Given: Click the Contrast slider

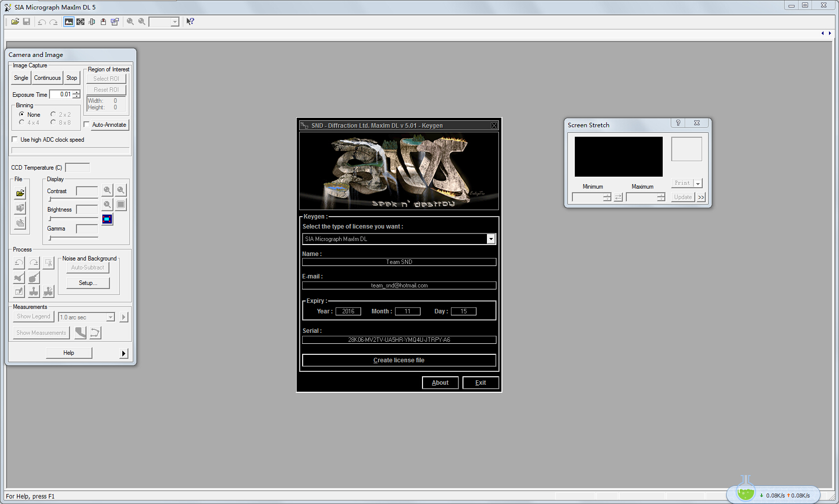Looking at the screenshot, I should coord(73,199).
